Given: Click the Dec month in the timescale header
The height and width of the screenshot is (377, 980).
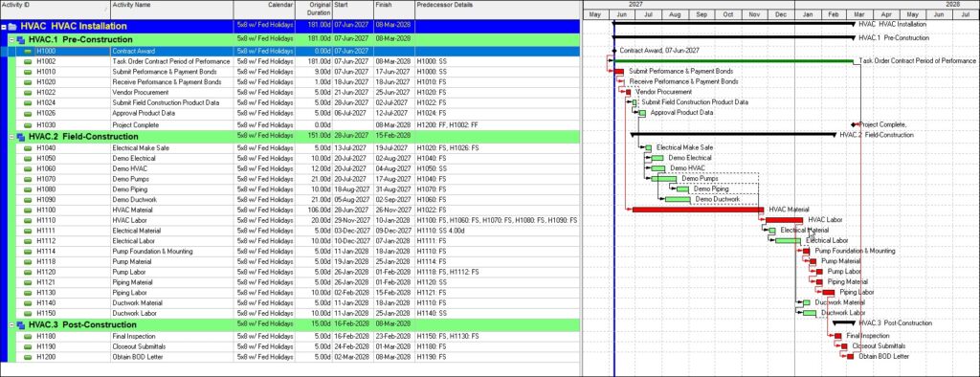Looking at the screenshot, I should click(x=781, y=13).
